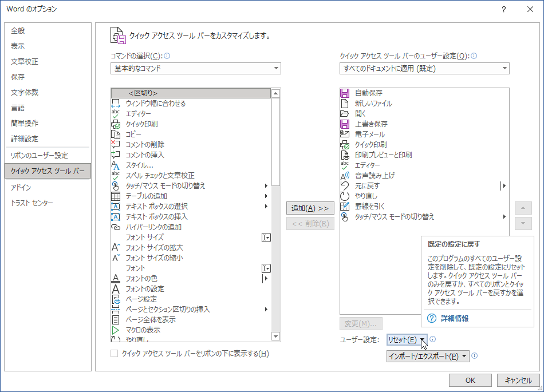Click the move up arrow button

click(523, 208)
